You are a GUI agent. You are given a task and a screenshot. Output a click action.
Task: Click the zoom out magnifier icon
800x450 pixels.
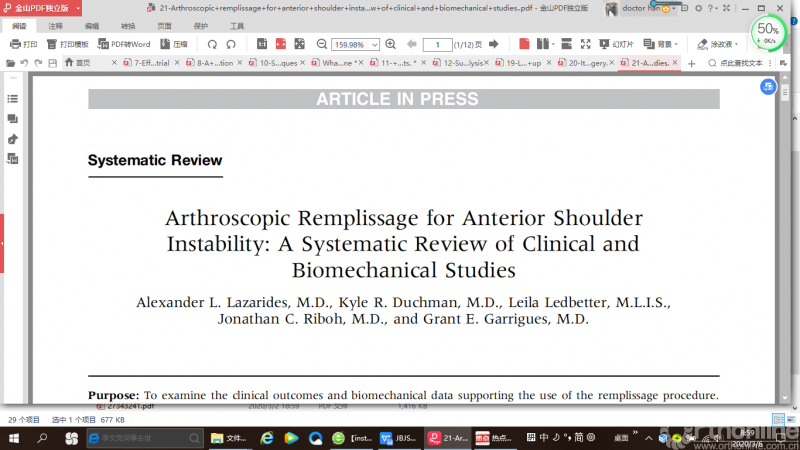tap(322, 45)
